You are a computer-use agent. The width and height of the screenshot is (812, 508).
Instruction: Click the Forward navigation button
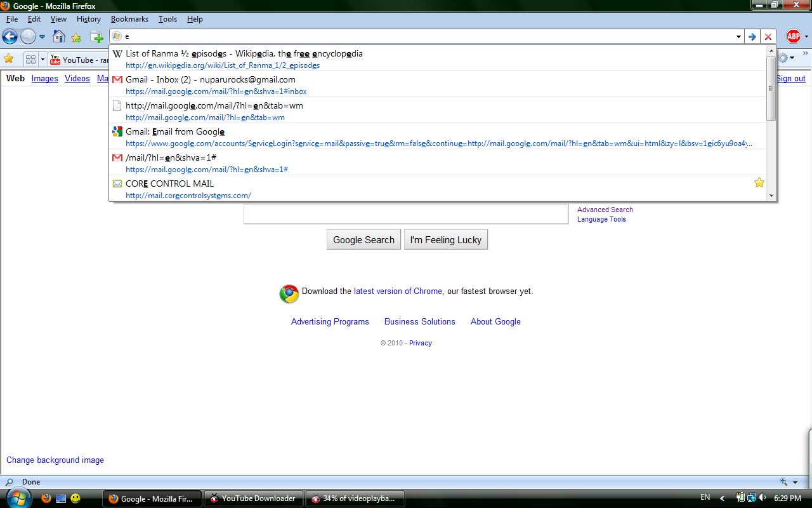(x=28, y=36)
